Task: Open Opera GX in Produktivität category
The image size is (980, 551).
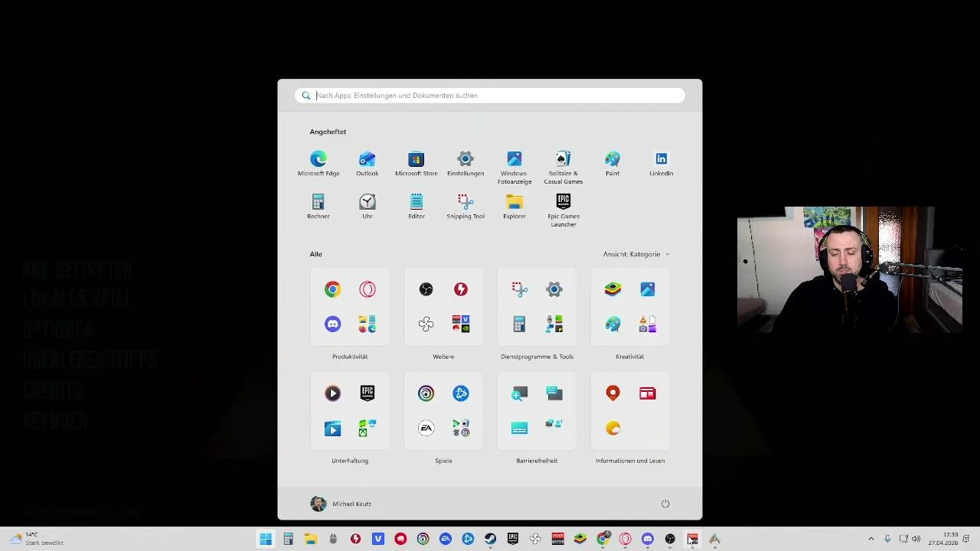Action: click(367, 289)
